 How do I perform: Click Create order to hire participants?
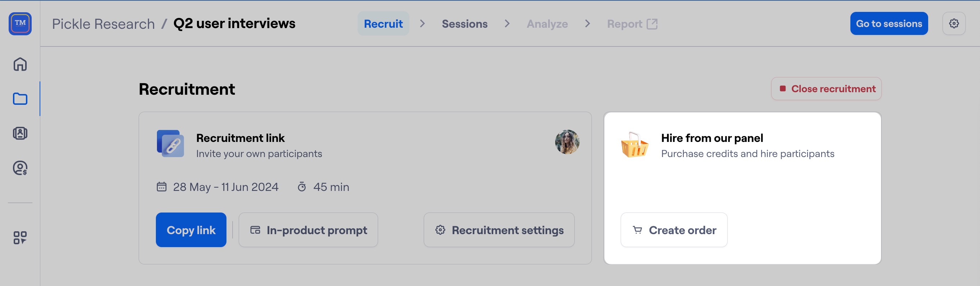coord(674,230)
